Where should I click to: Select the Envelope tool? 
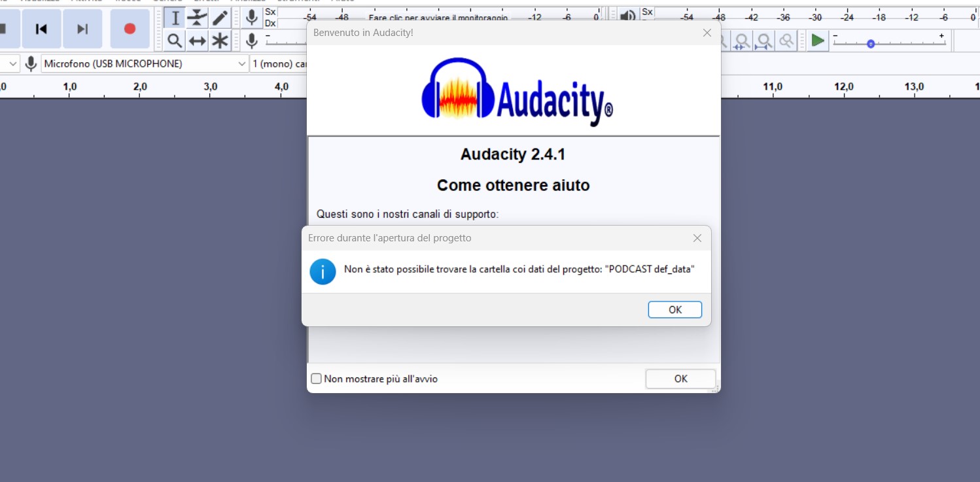pyautogui.click(x=197, y=18)
